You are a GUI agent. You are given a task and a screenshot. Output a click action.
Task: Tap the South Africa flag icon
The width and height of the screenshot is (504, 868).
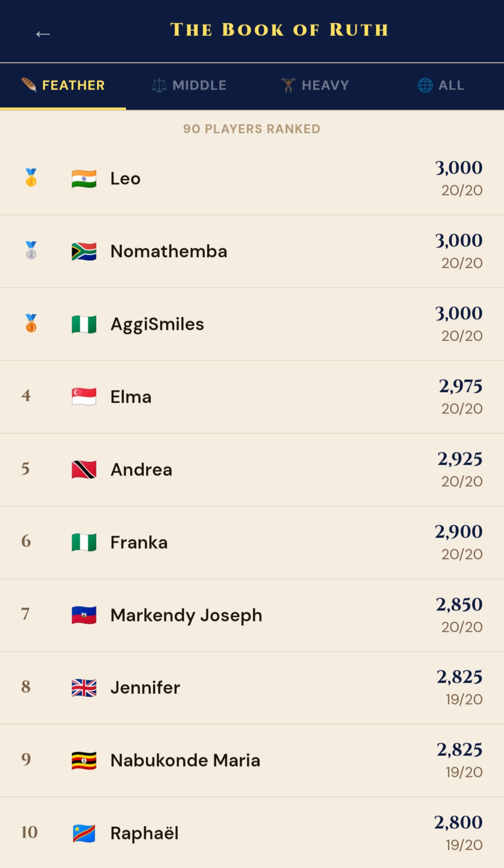point(84,252)
